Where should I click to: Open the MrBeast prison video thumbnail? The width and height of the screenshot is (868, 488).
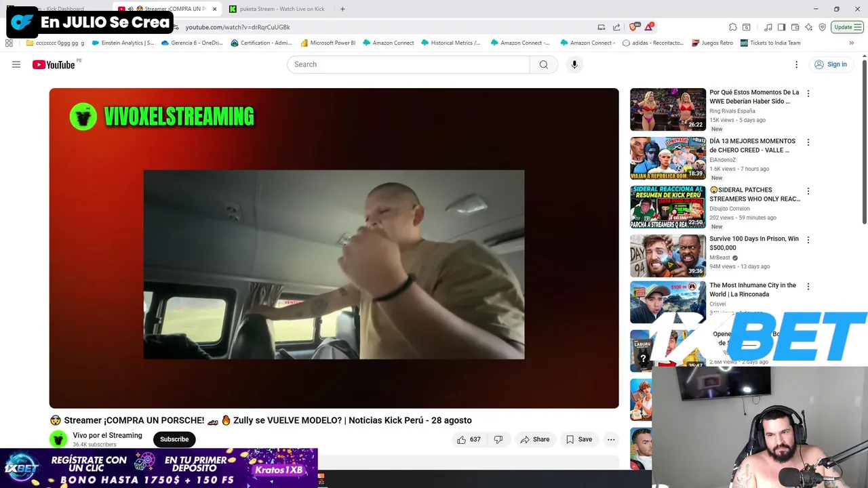668,256
